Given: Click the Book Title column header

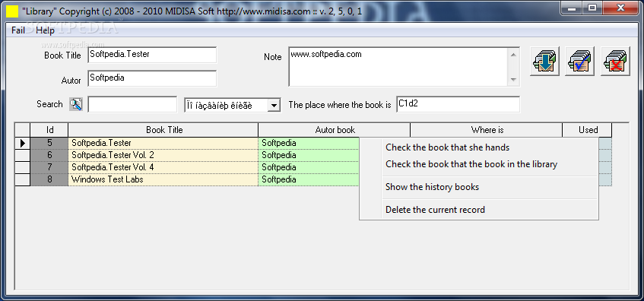Looking at the screenshot, I should pos(163,130).
